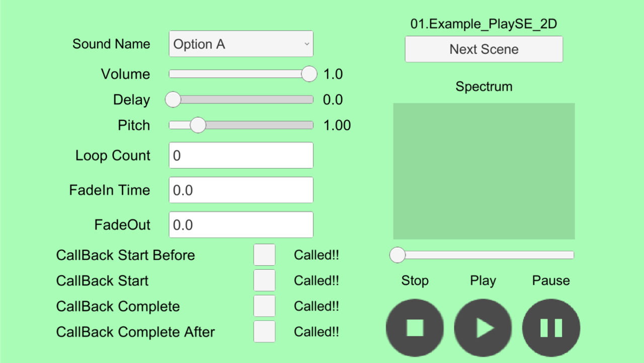
Task: Tick the CallBack Complete checkbox
Action: coord(264,306)
